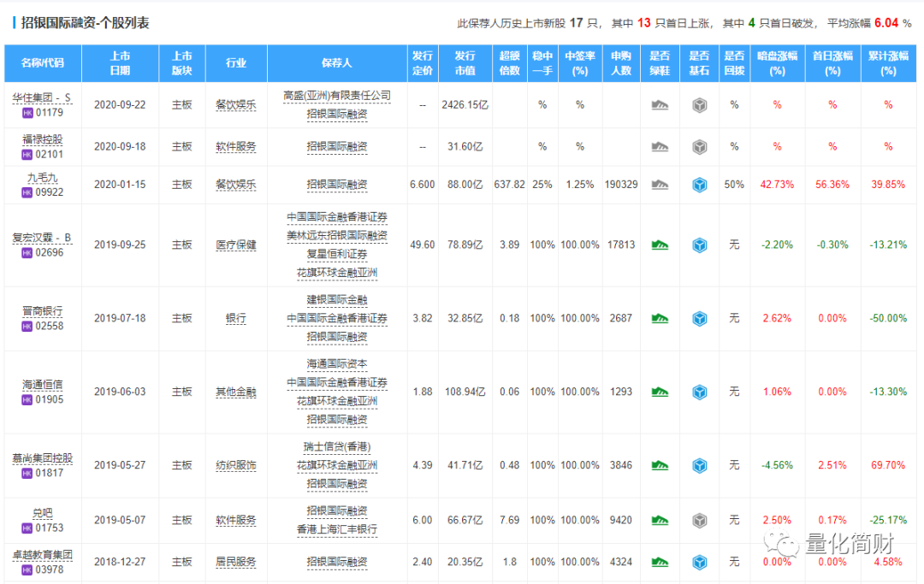
Task: Open stock 晋商银行
Action: [43, 311]
